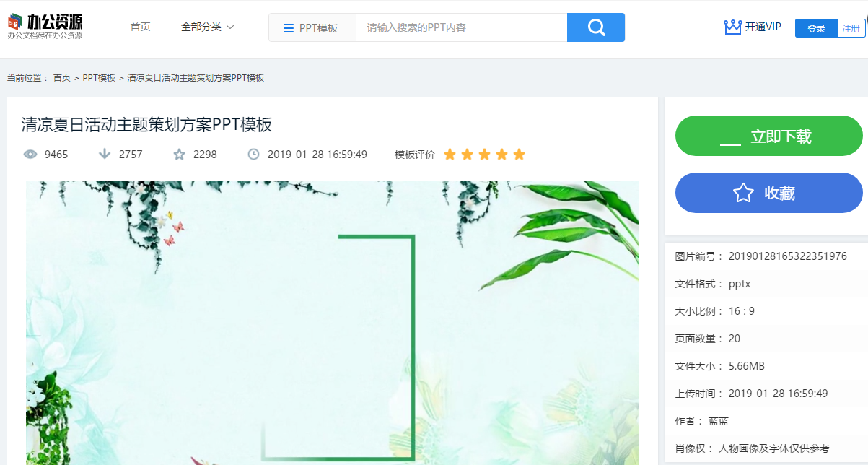The width and height of the screenshot is (868, 465).
Task: Click the download count arrow icon
Action: tap(105, 154)
